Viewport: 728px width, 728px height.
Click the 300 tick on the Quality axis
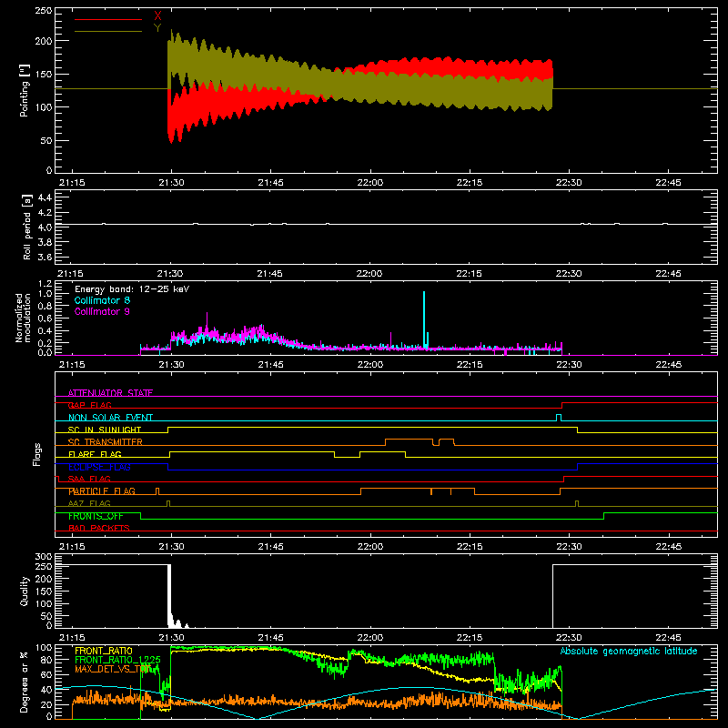pos(44,557)
